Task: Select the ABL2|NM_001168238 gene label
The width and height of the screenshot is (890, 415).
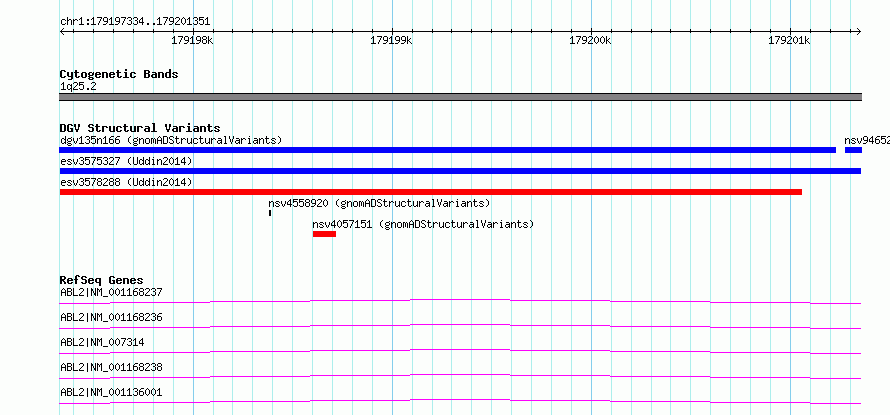Action: (x=111, y=367)
